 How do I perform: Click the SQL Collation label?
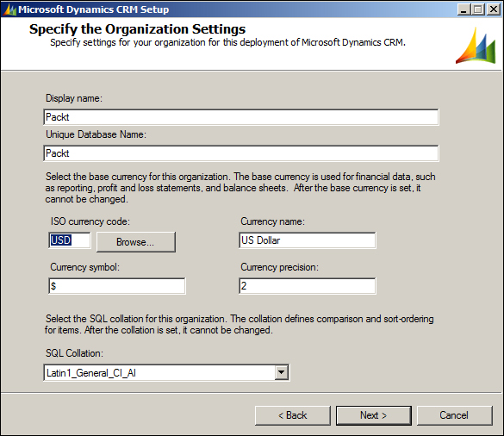point(74,353)
